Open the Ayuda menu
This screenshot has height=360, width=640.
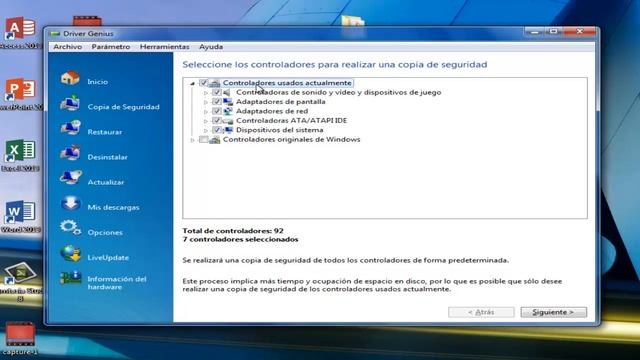pos(211,47)
